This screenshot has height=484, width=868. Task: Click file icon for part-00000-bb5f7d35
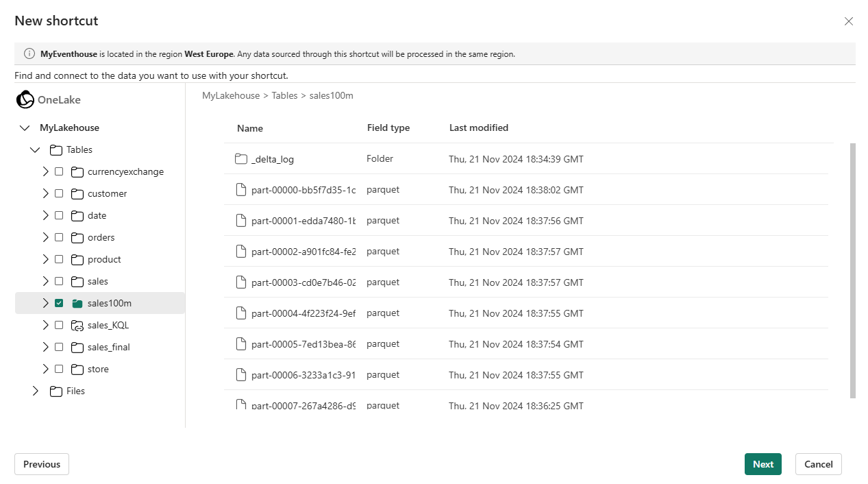click(240, 190)
